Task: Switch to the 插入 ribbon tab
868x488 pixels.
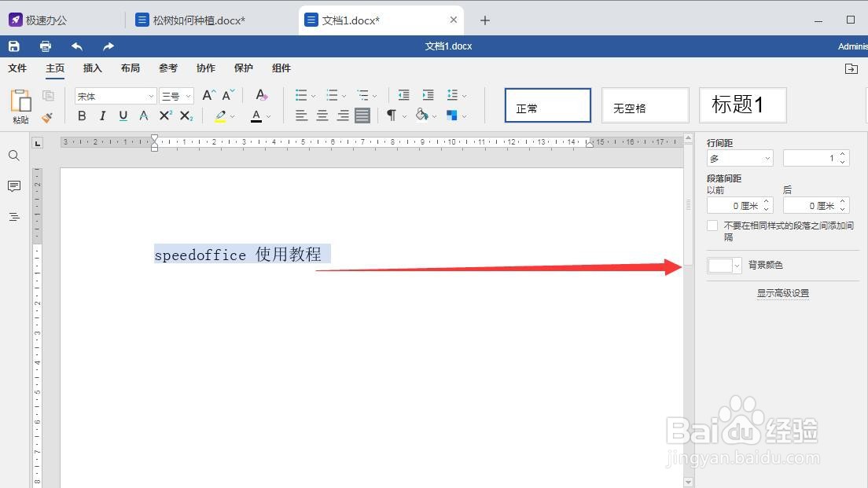Action: (92, 68)
